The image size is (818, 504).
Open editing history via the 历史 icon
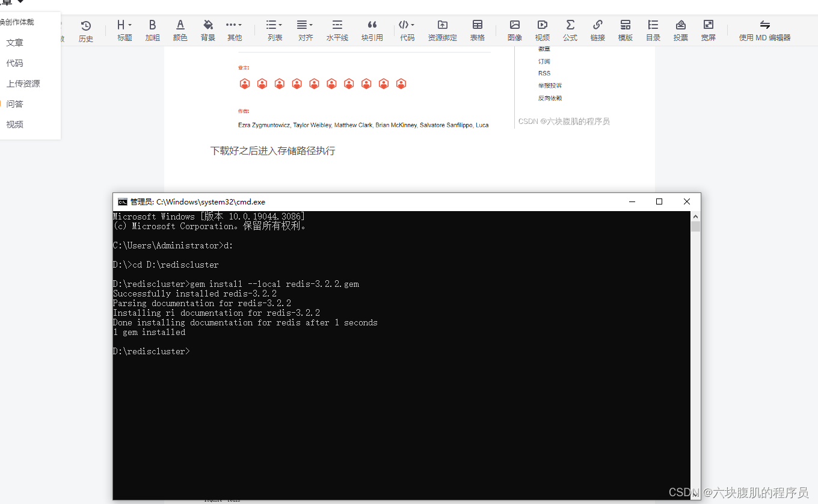coord(86,29)
